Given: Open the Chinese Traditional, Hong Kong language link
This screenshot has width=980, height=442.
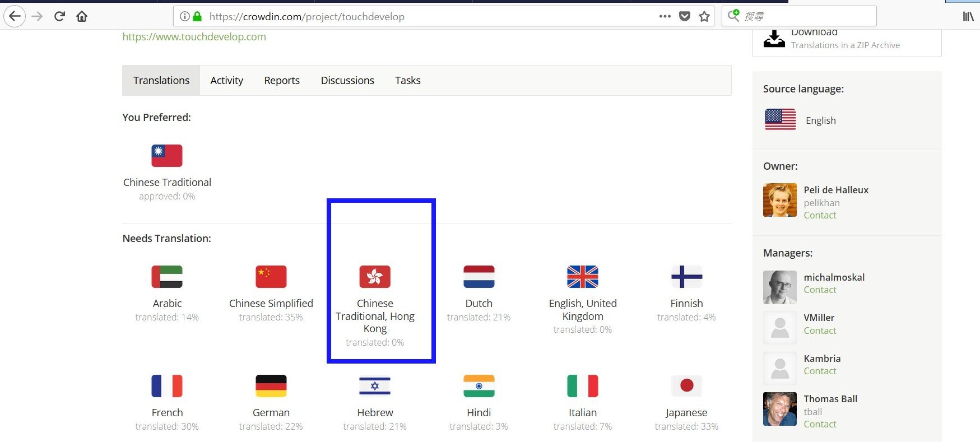Looking at the screenshot, I should [x=375, y=316].
